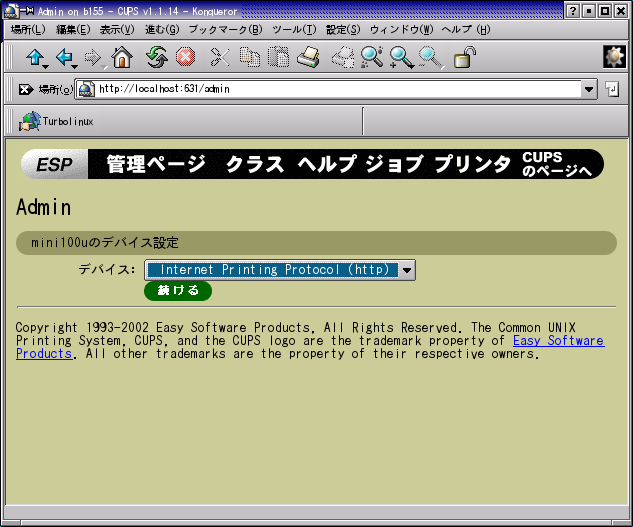Open 進む(G) menu

coord(162,30)
